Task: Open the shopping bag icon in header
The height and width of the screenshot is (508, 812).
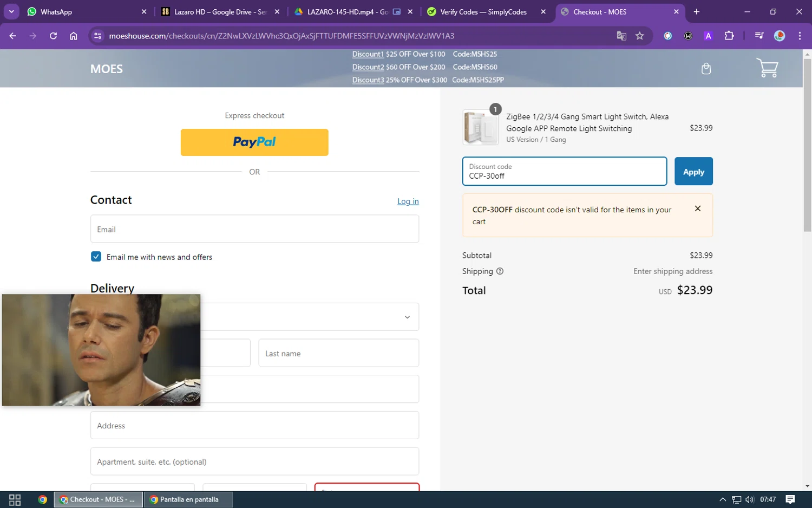Action: pyautogui.click(x=706, y=68)
